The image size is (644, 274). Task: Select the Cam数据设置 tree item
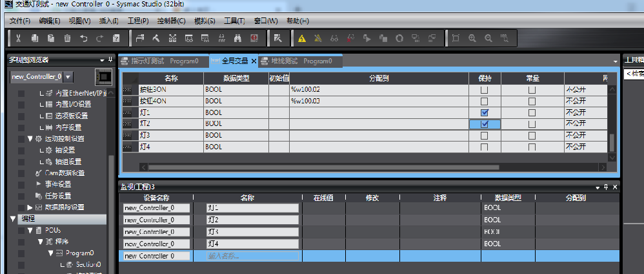(x=63, y=173)
